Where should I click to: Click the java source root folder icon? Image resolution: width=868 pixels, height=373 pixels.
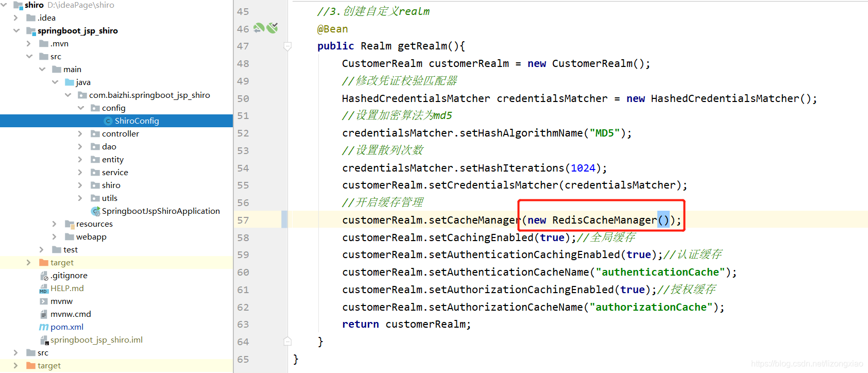point(70,82)
